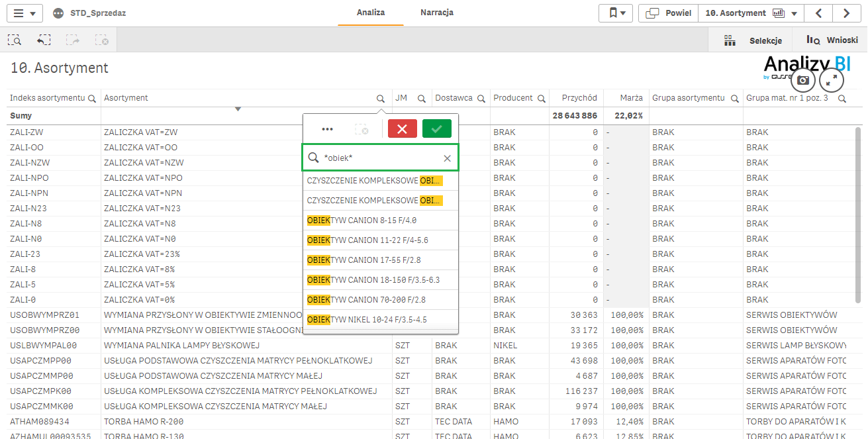Click the table vertical scrollbar

coord(859,215)
